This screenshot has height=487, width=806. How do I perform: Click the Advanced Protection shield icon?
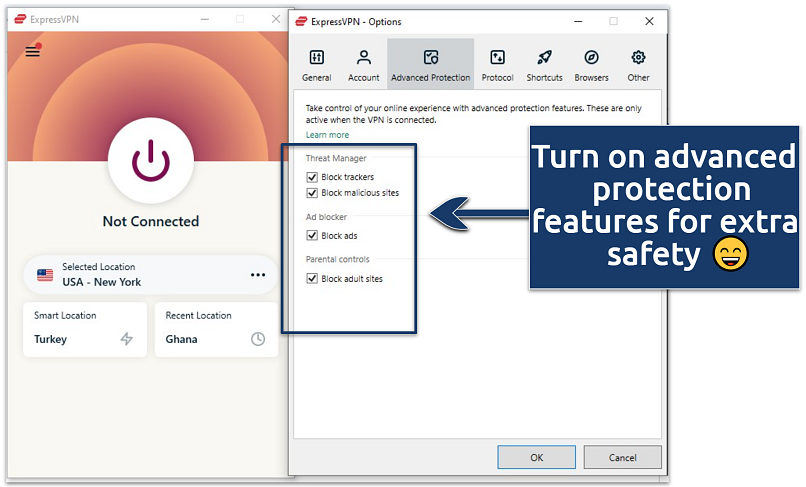(x=431, y=57)
